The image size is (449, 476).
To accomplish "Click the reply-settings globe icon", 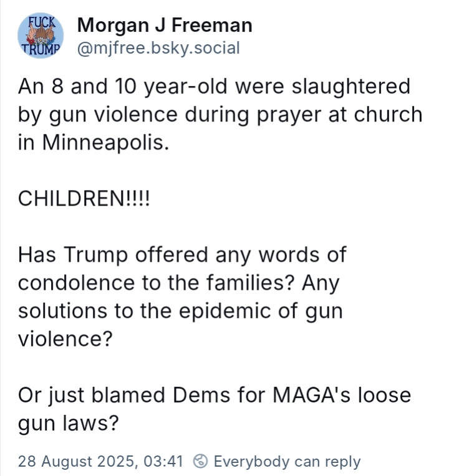I will pyautogui.click(x=200, y=461).
